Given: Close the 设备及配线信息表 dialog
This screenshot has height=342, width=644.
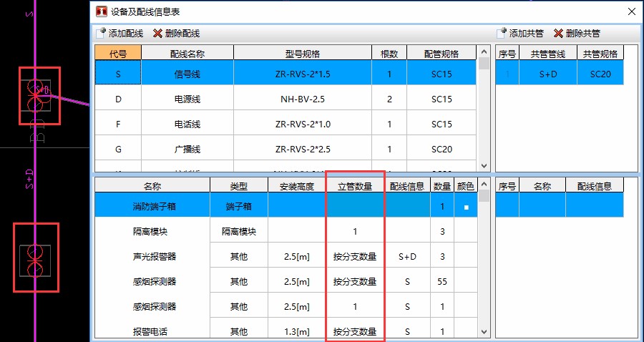Looking at the screenshot, I should click(x=631, y=11).
